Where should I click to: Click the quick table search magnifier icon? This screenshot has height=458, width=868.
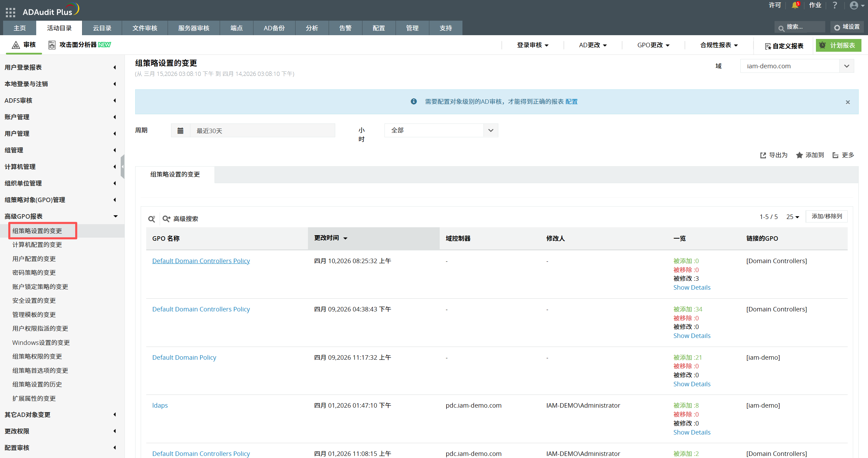click(152, 219)
